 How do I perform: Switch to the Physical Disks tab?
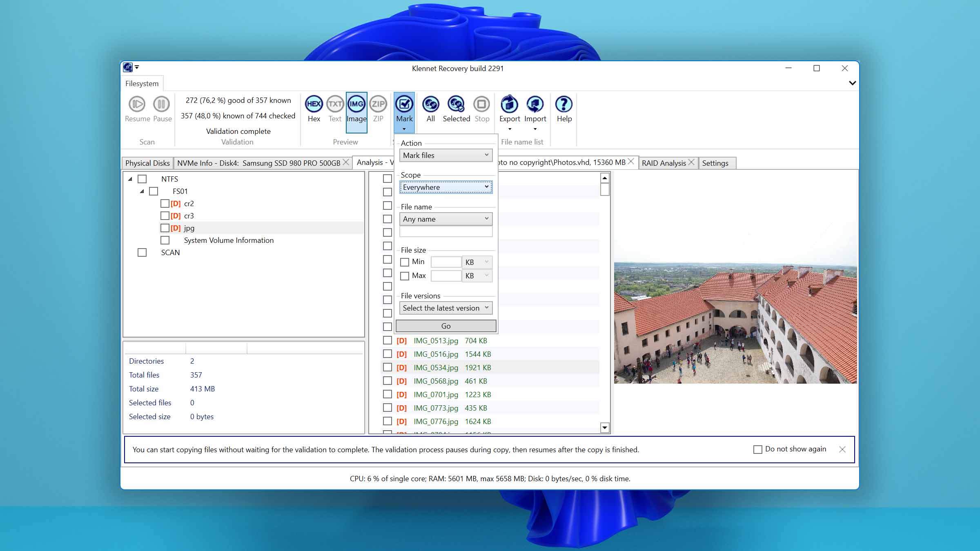(147, 163)
